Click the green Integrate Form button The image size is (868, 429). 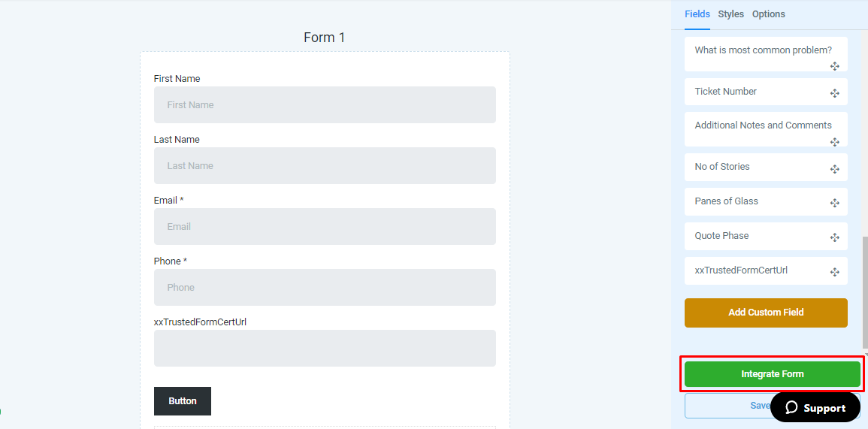pos(773,374)
